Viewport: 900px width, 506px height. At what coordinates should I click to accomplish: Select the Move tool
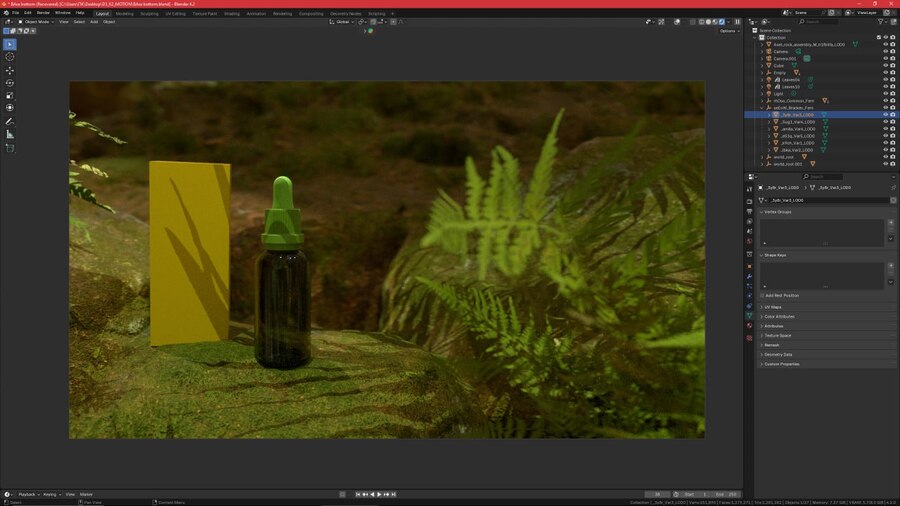[x=10, y=71]
